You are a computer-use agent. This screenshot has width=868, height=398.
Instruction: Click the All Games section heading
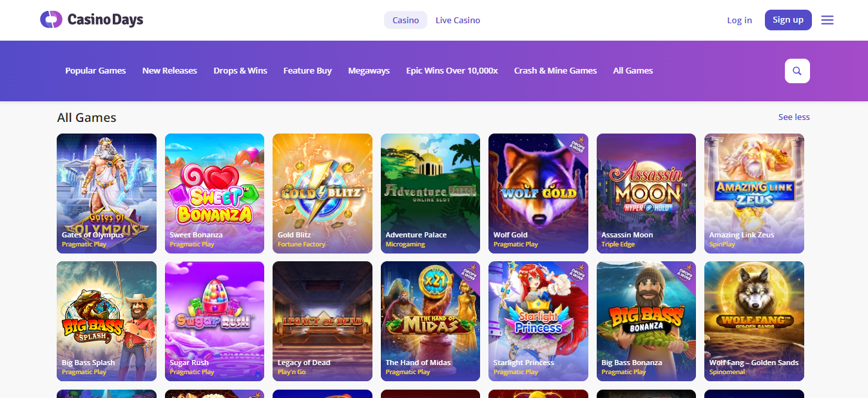click(87, 117)
